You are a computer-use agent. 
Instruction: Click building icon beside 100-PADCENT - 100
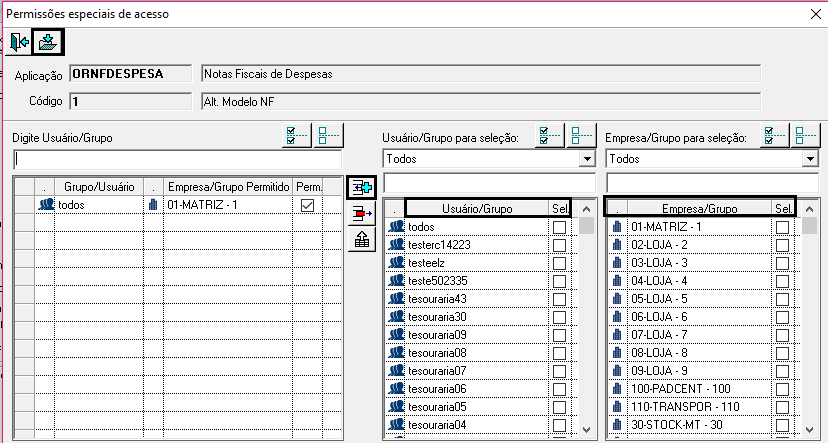coord(617,389)
